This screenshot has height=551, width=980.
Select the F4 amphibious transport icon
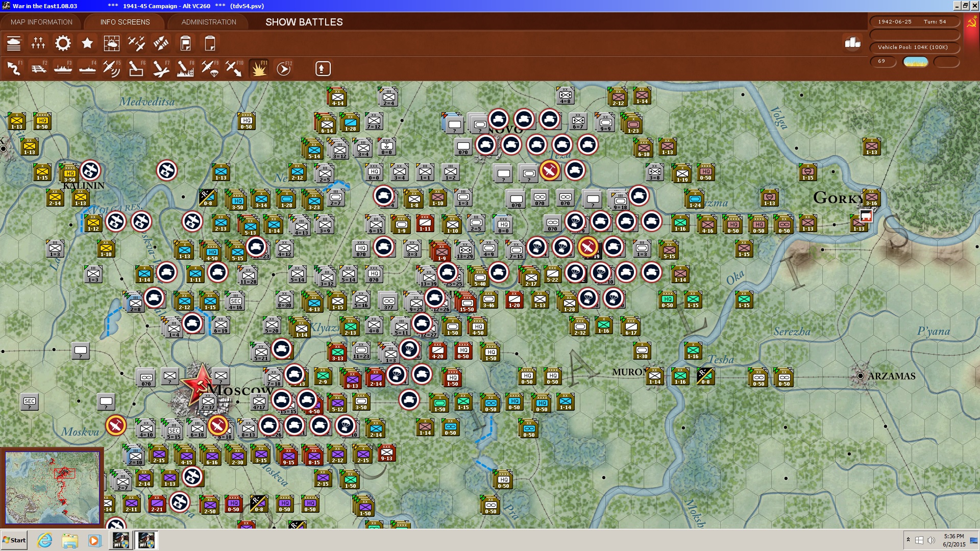click(87, 68)
